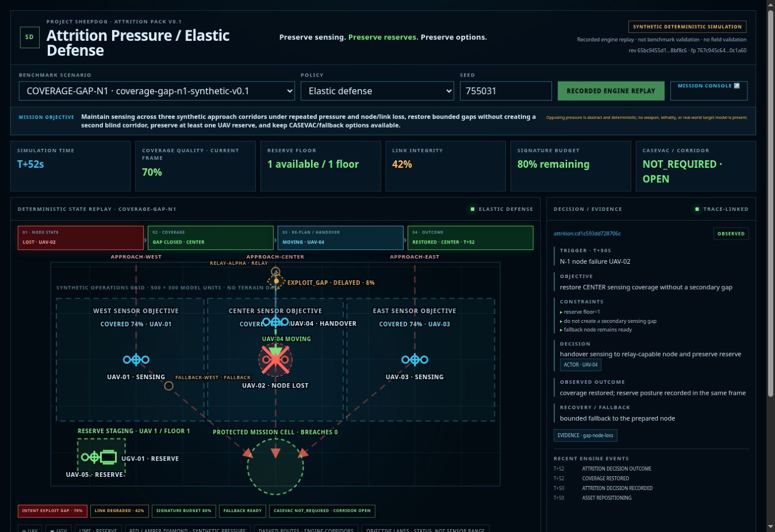The height and width of the screenshot is (532, 775).
Task: Open the EVIDENCE gap-node-loss chip
Action: pos(585,435)
